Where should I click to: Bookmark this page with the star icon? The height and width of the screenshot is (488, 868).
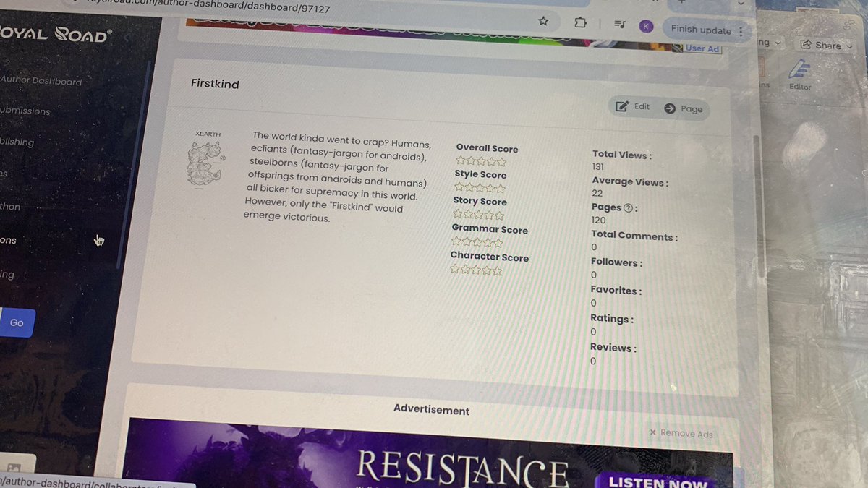(x=543, y=21)
